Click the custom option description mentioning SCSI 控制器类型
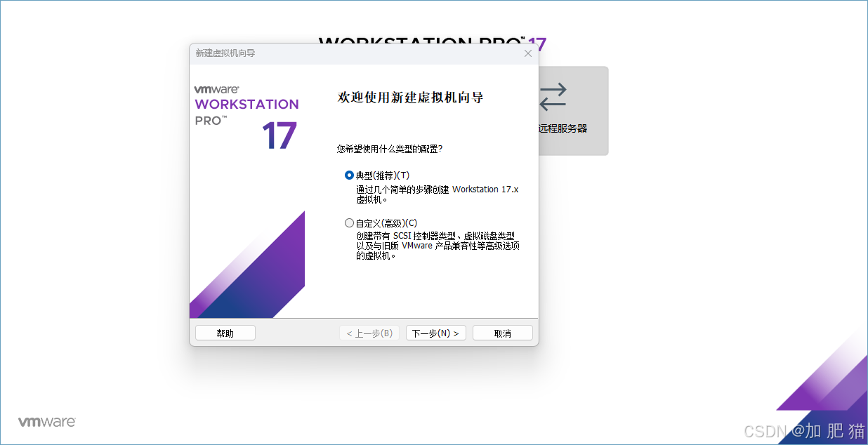Image resolution: width=868 pixels, height=445 pixels. click(x=438, y=246)
